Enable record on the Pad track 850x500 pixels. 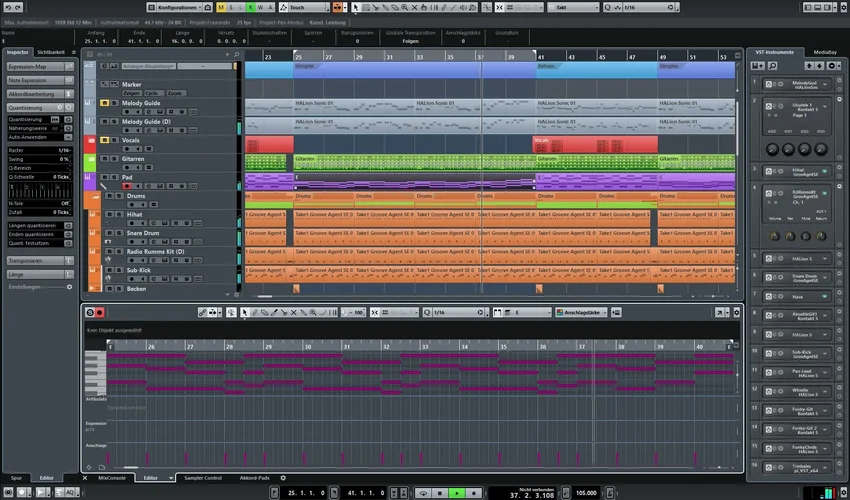[126, 186]
